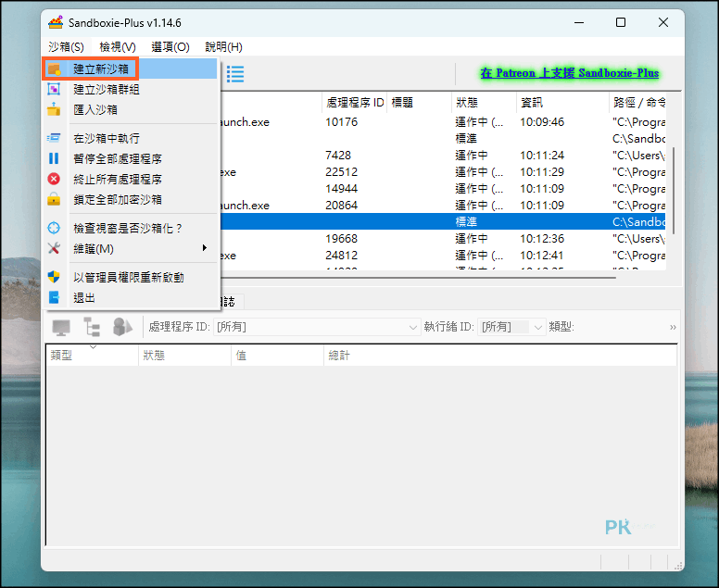Select 匯入沙箱 menu entry
Screen dimensions: 719x588
(131, 109)
